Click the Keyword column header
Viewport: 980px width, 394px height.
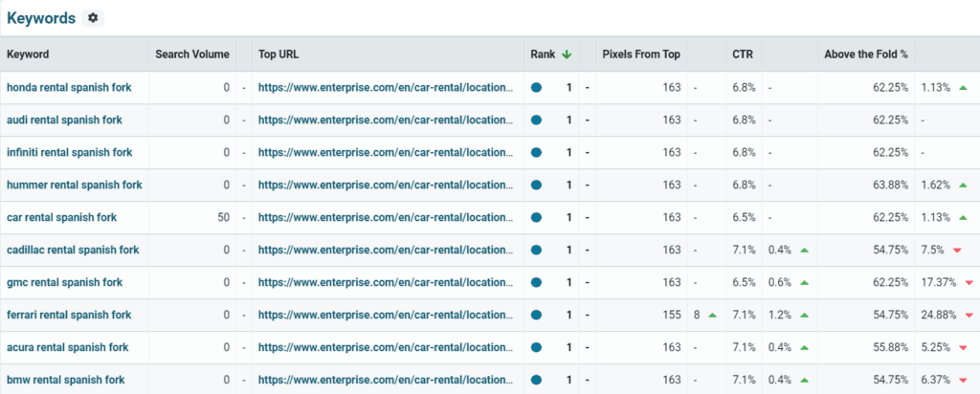click(x=28, y=55)
